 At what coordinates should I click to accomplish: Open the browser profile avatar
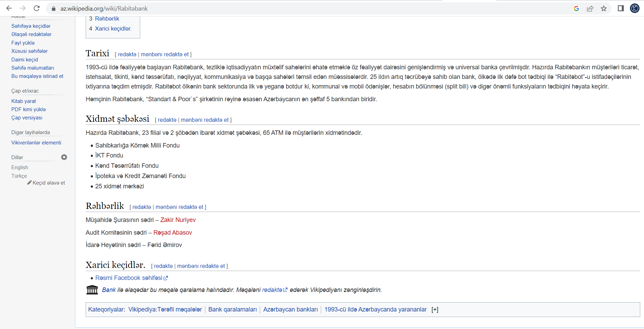635,8
